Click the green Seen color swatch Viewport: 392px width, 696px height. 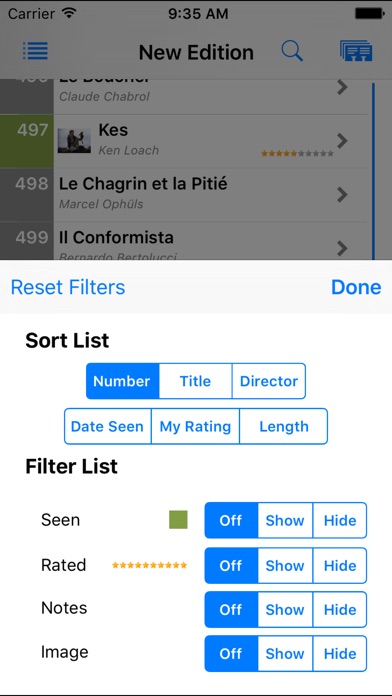(178, 520)
